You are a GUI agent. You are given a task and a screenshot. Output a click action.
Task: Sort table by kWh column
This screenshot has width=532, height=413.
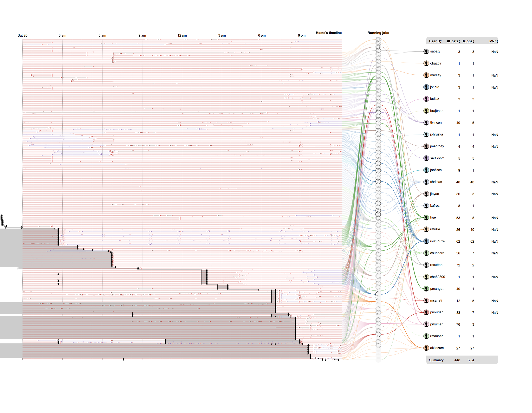pos(493,41)
